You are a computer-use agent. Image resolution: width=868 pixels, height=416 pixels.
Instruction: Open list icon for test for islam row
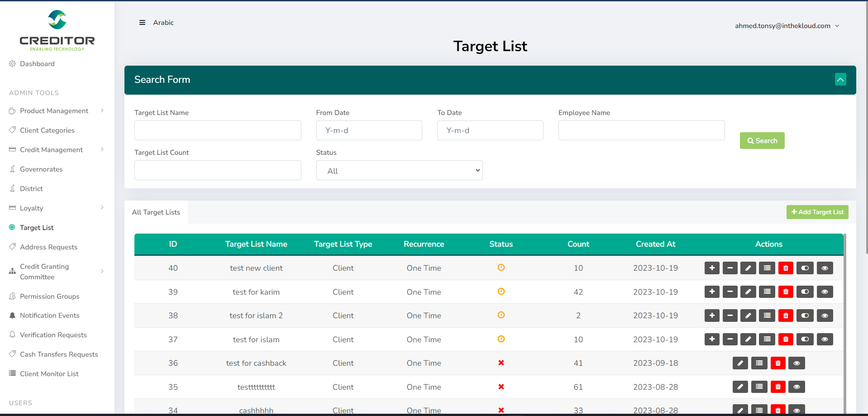pos(767,339)
